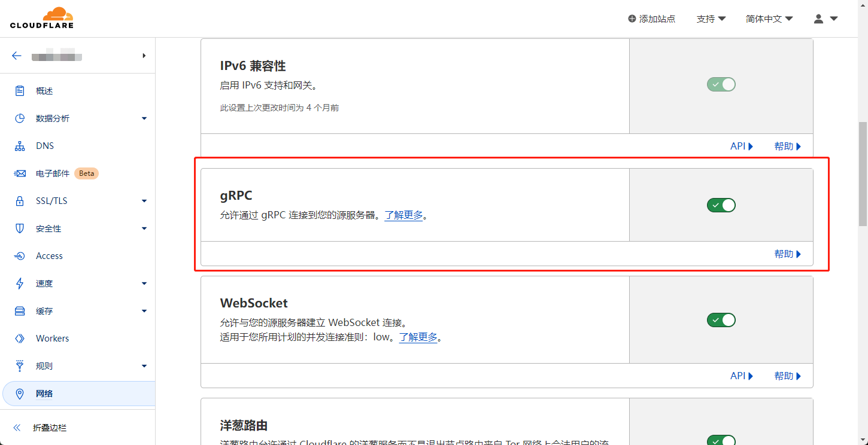Click 帮助 link under IPv6 兼容性
The height and width of the screenshot is (445, 868).
[788, 146]
